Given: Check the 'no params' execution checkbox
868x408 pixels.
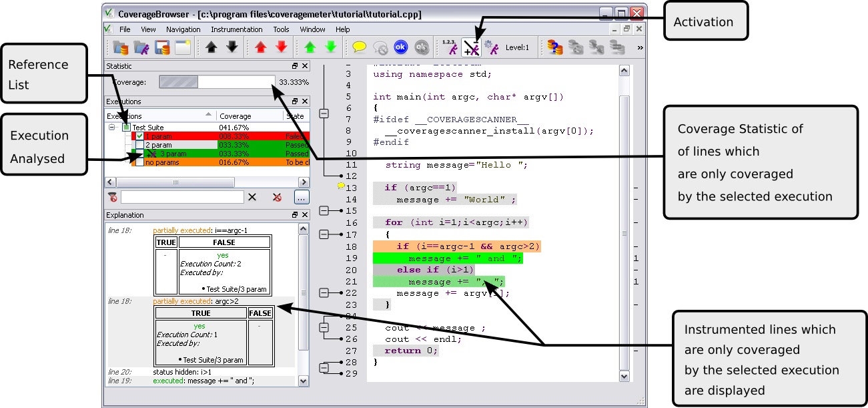Looking at the screenshot, I should pos(139,162).
